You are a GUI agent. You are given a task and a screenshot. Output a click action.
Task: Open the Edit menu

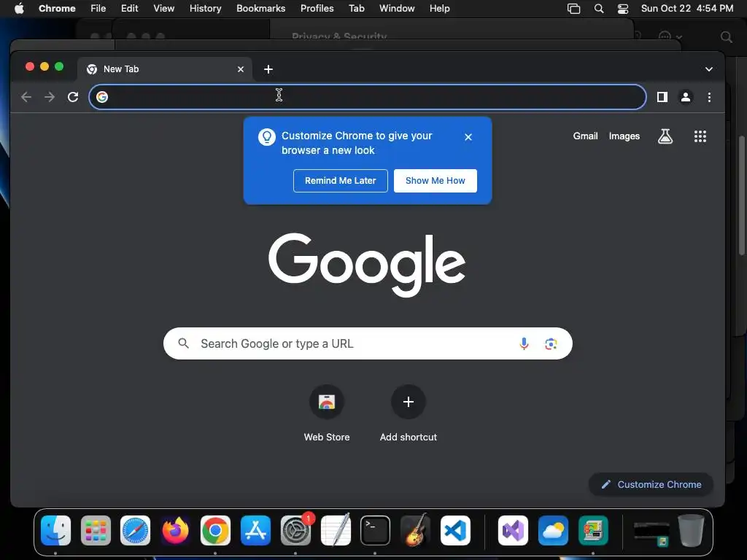pyautogui.click(x=130, y=9)
